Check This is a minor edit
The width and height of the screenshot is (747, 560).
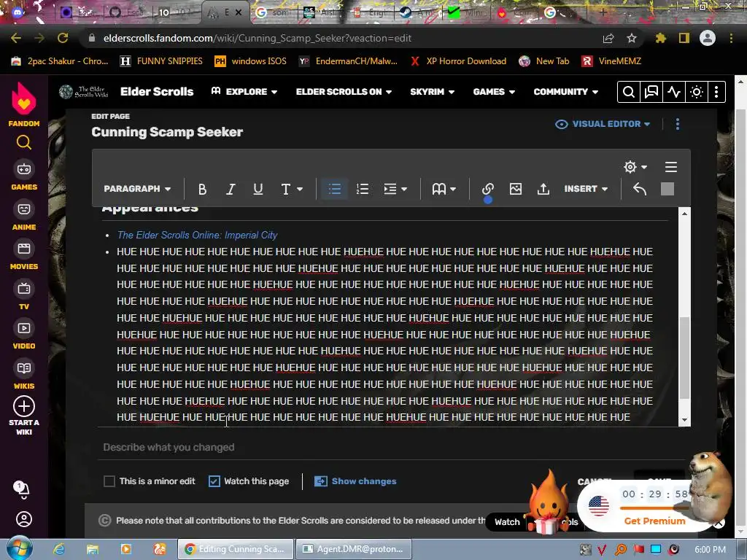pyautogui.click(x=109, y=481)
